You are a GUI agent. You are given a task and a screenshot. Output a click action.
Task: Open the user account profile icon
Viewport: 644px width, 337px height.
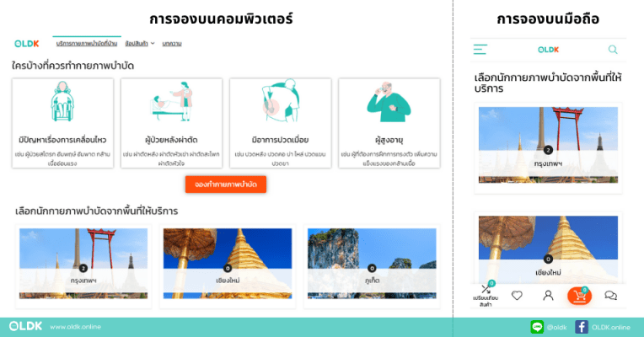click(548, 296)
